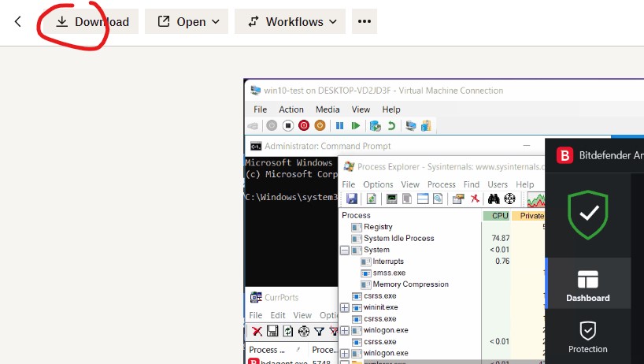
Task: Sort by CPU column in Process Explorer
Action: 496,216
